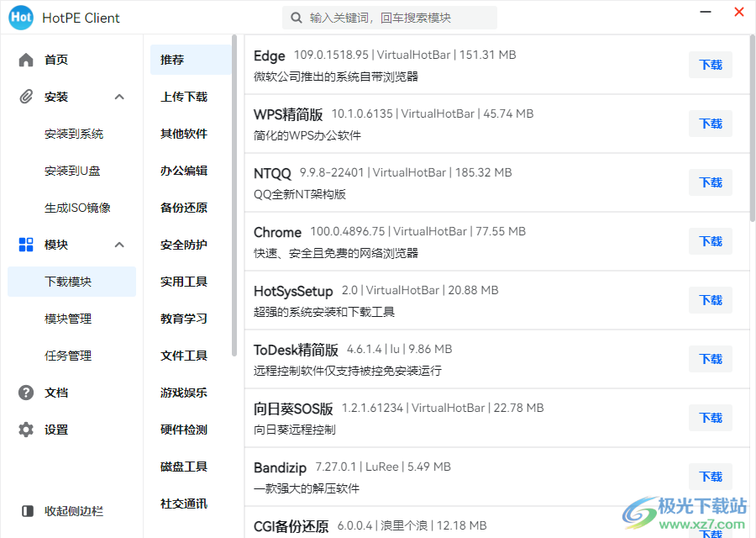The image size is (756, 538).
Task: Open 设置 gear icon
Action: tap(26, 430)
